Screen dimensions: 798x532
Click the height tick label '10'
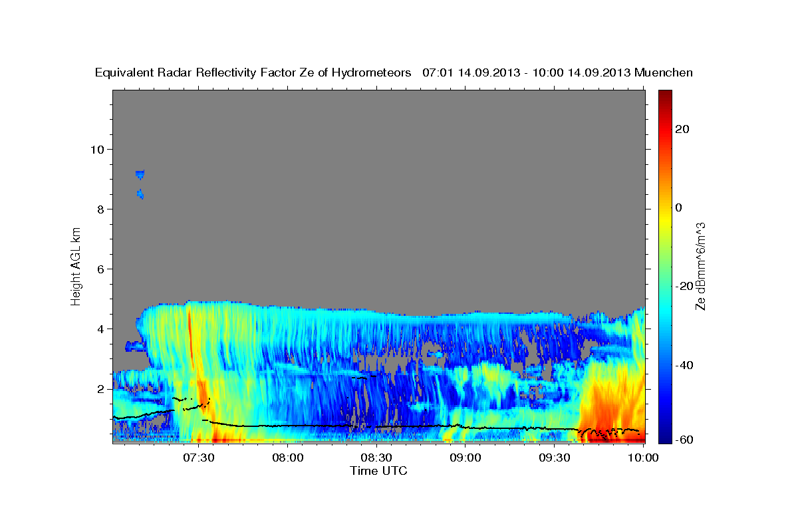tap(97, 149)
